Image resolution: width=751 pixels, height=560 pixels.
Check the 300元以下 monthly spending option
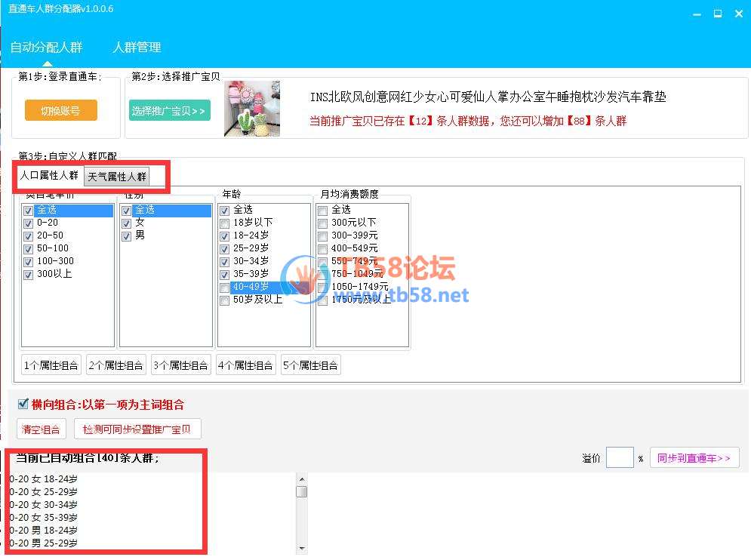pos(323,223)
